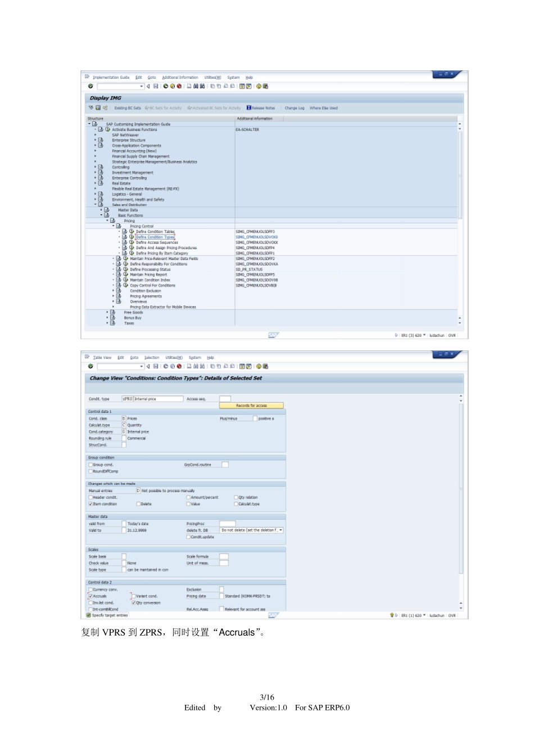Viewport: 534px width, 756px height.
Task: Click the execute icon for Copy Control For Conditions
Action: [126, 285]
